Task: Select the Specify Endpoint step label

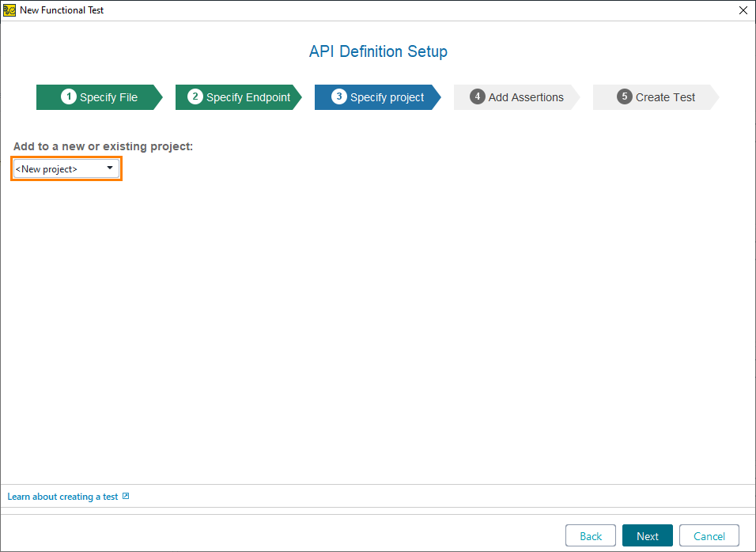Action: pos(248,97)
